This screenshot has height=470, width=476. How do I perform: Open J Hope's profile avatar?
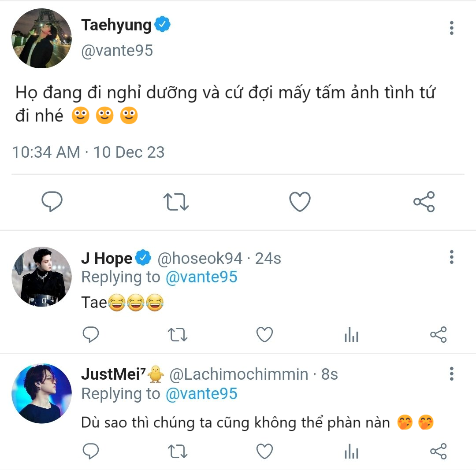41,277
